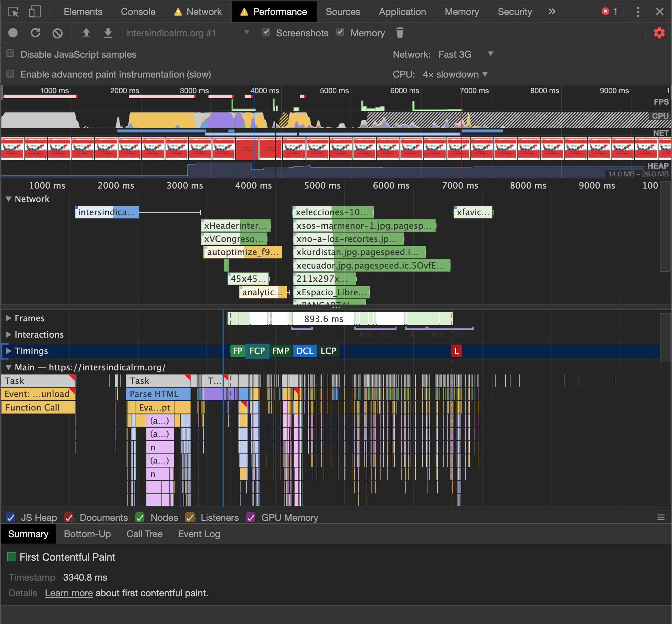Screen dimensions: 672x624
Task: Open Learn more about first contentful paint
Action: click(x=69, y=593)
